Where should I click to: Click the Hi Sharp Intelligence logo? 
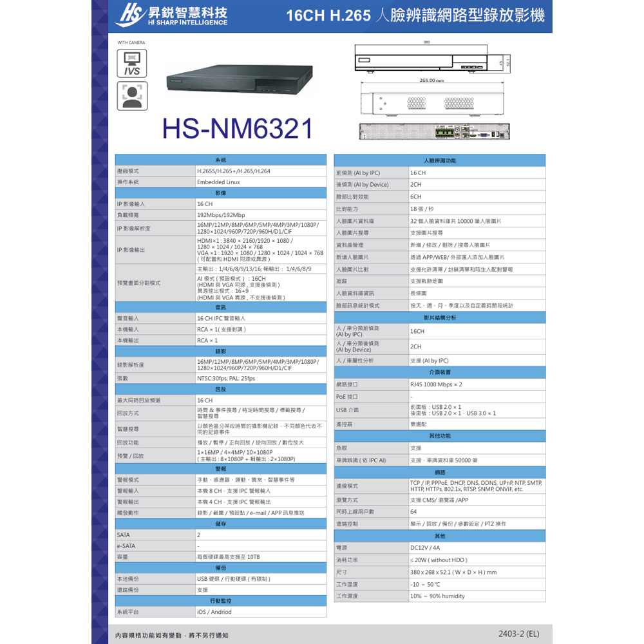click(x=170, y=16)
